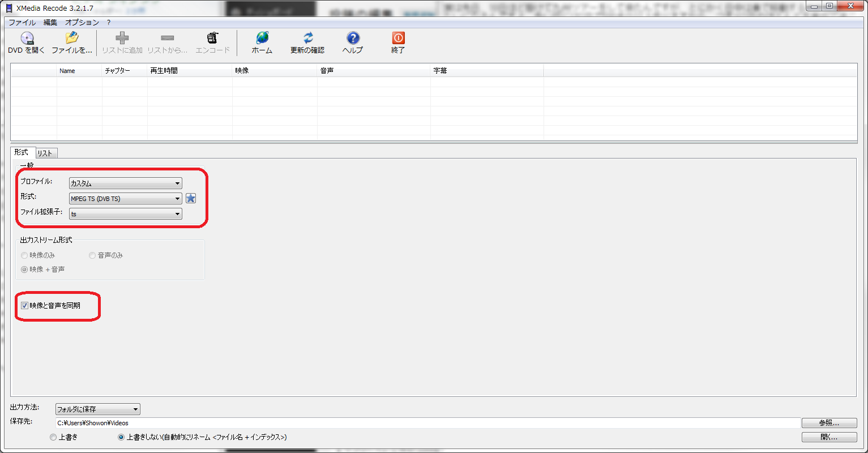This screenshot has height=453, width=868.
Task: Click the 音声 column header
Action: 374,71
